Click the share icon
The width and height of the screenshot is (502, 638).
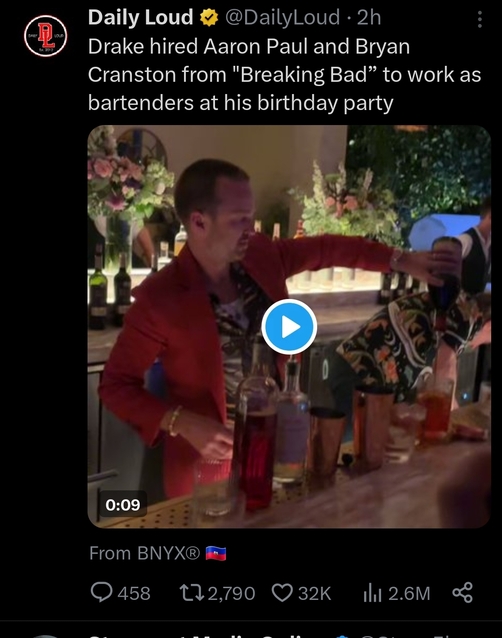click(463, 592)
